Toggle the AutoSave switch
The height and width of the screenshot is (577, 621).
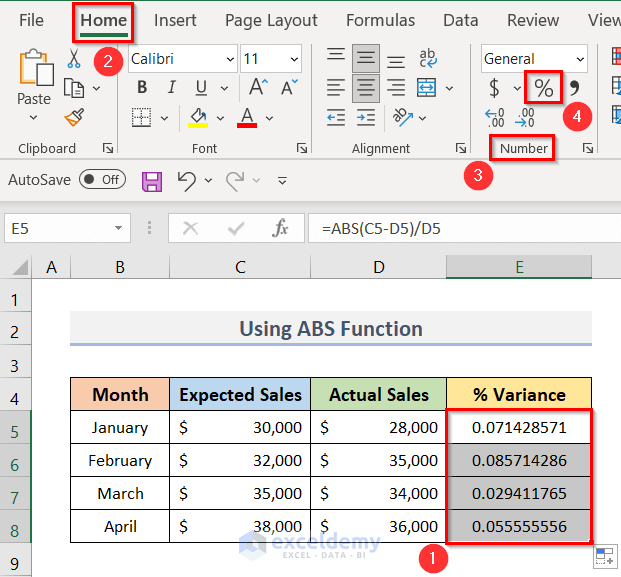pyautogui.click(x=101, y=180)
